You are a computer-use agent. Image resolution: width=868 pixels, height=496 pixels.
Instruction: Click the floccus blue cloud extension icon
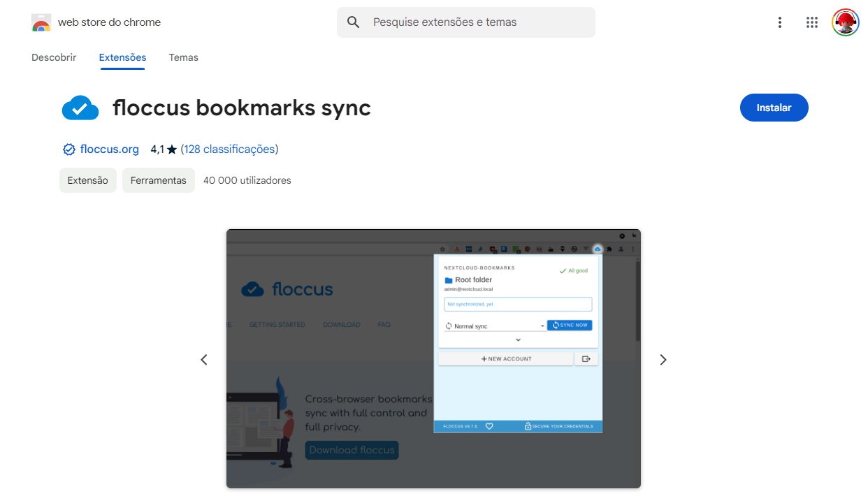click(80, 108)
